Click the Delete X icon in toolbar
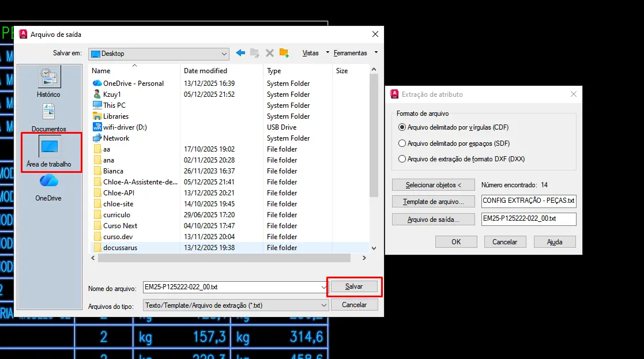The height and width of the screenshot is (359, 644). click(x=269, y=53)
